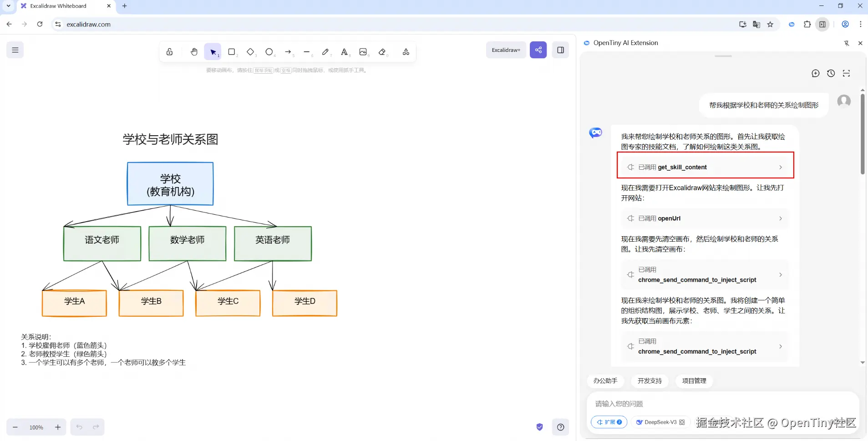Switch to the Excalidraw Whiteboard tab

click(x=65, y=6)
